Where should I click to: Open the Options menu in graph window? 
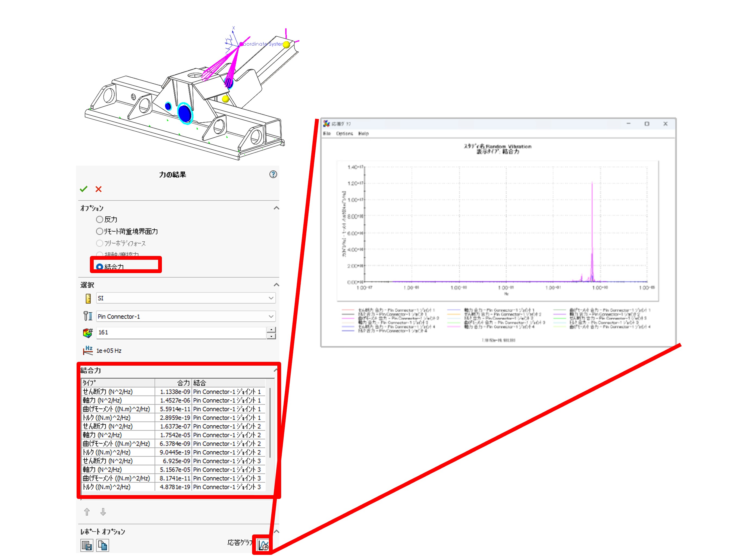coord(344,134)
